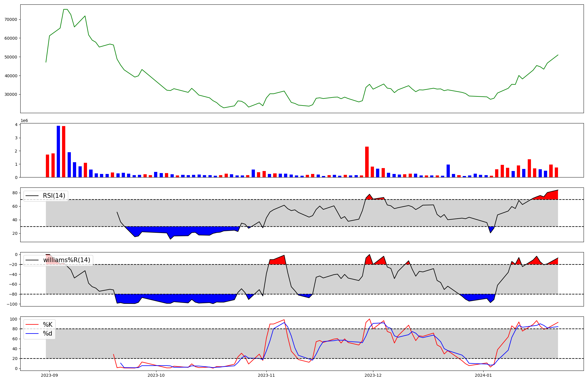
Task: Click the 100 tick on stochastic axis
Action: pos(14,319)
